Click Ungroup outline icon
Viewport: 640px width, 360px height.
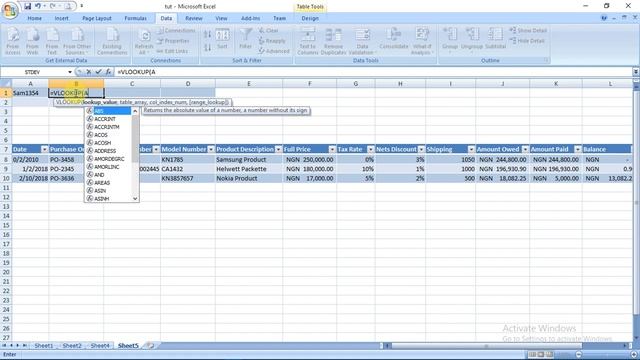(x=472, y=40)
